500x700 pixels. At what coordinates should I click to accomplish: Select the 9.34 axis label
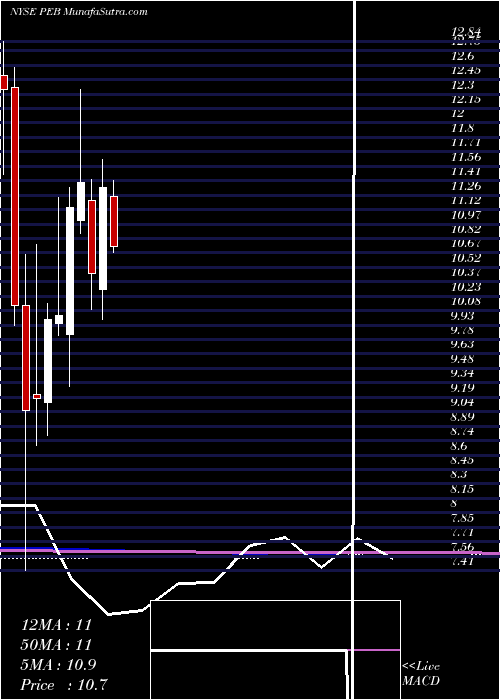coord(462,373)
